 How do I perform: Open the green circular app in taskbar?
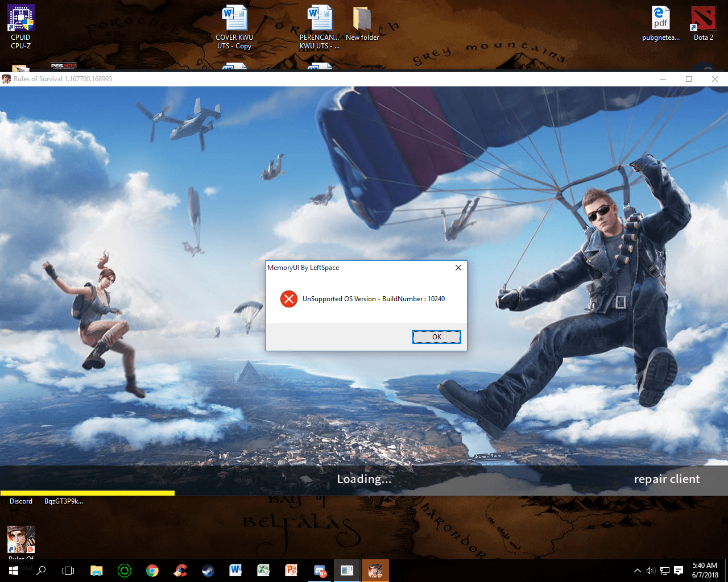125,571
